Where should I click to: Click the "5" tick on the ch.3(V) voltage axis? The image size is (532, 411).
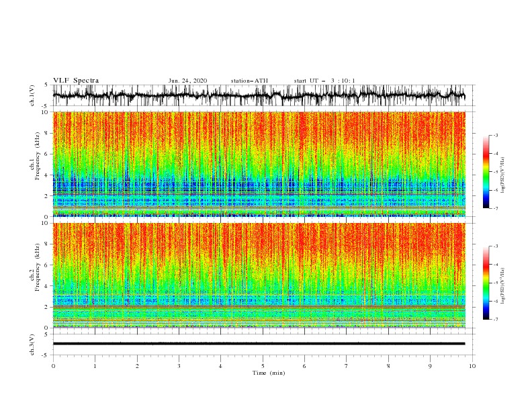click(46, 334)
